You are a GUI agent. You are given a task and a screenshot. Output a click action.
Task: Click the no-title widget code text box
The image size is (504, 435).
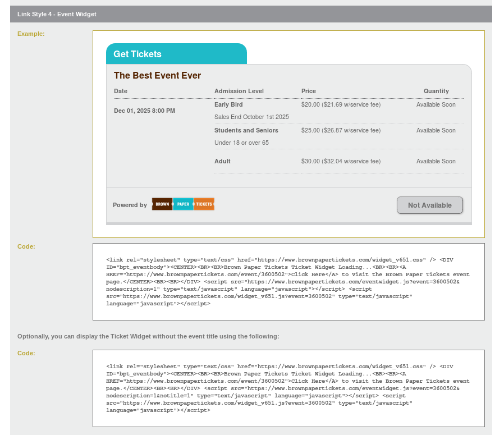[x=288, y=388]
